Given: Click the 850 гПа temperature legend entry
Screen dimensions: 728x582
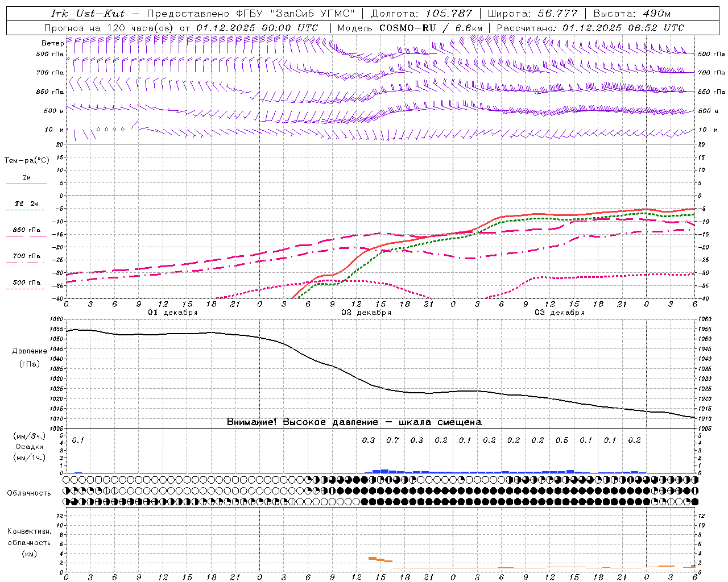Looking at the screenshot, I should (x=27, y=230).
